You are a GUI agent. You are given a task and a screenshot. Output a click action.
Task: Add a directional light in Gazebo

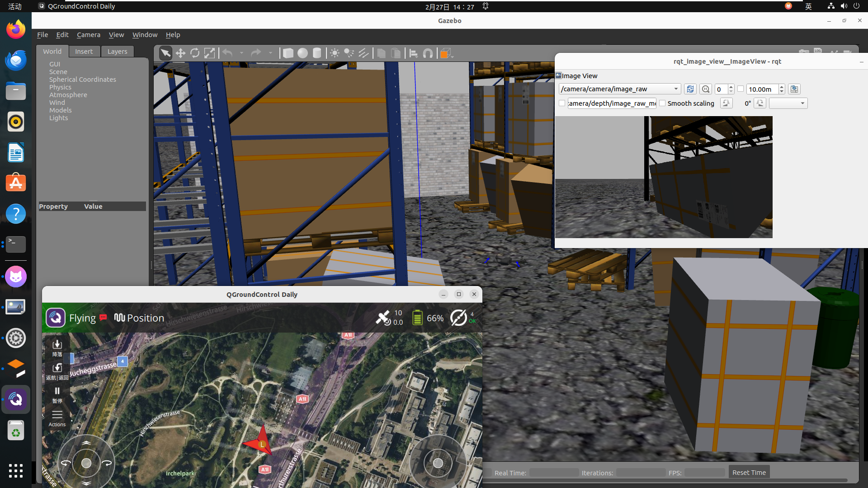pos(363,53)
